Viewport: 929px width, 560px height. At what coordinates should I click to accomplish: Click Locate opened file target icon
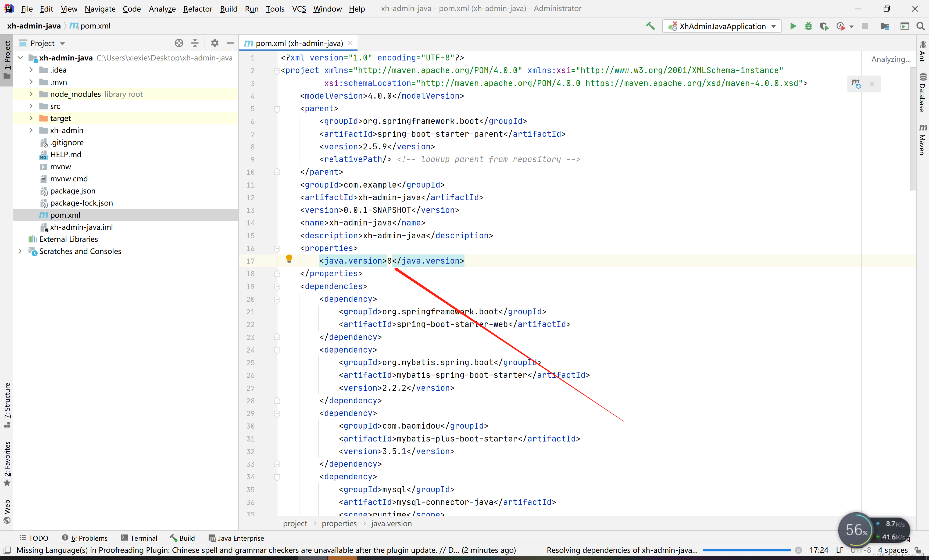(x=179, y=43)
